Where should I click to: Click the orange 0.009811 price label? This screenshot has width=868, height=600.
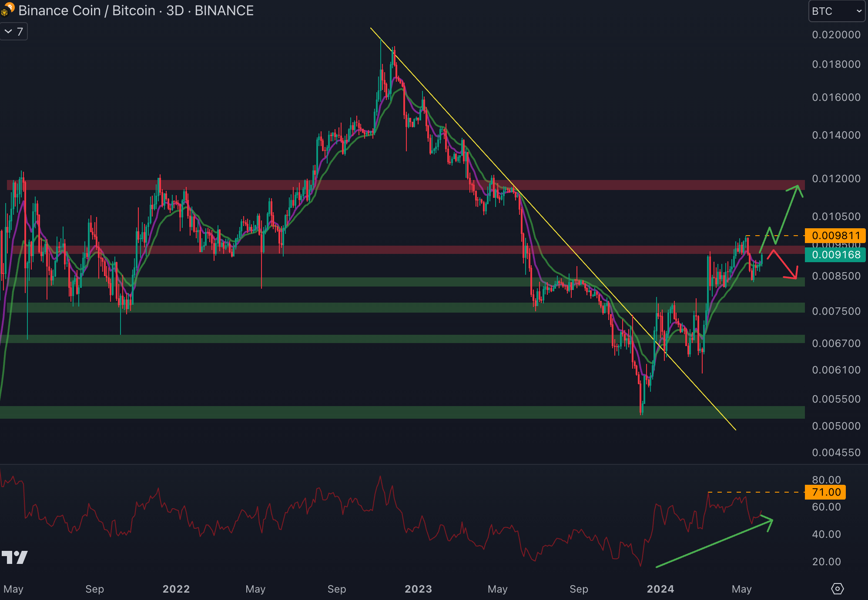click(x=835, y=236)
